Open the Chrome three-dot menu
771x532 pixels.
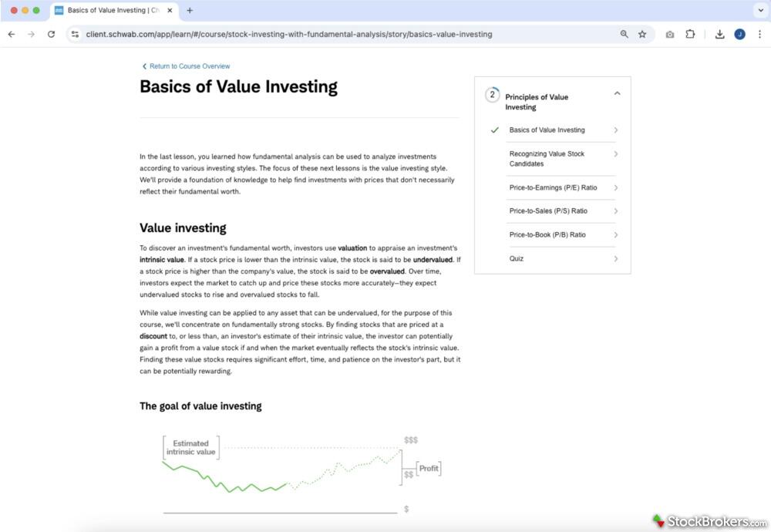point(759,34)
